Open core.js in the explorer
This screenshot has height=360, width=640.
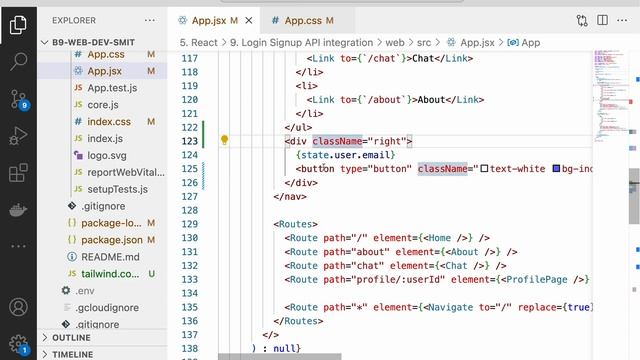click(103, 105)
